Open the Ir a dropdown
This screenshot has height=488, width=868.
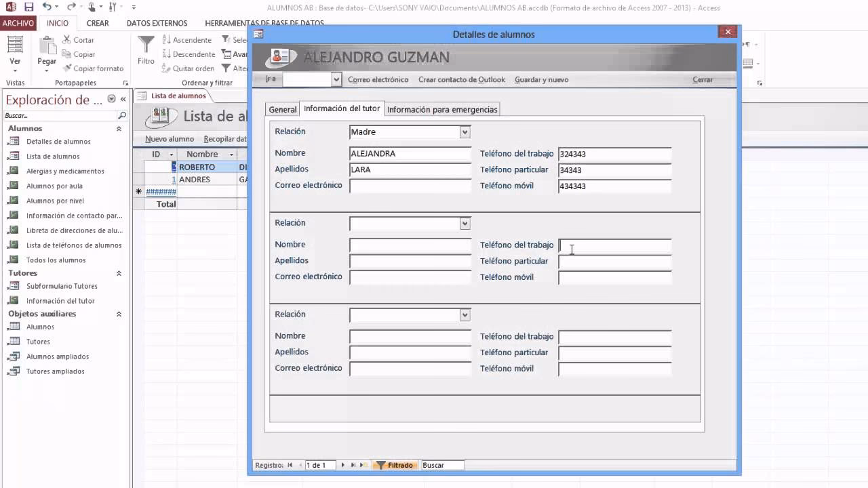pos(336,80)
